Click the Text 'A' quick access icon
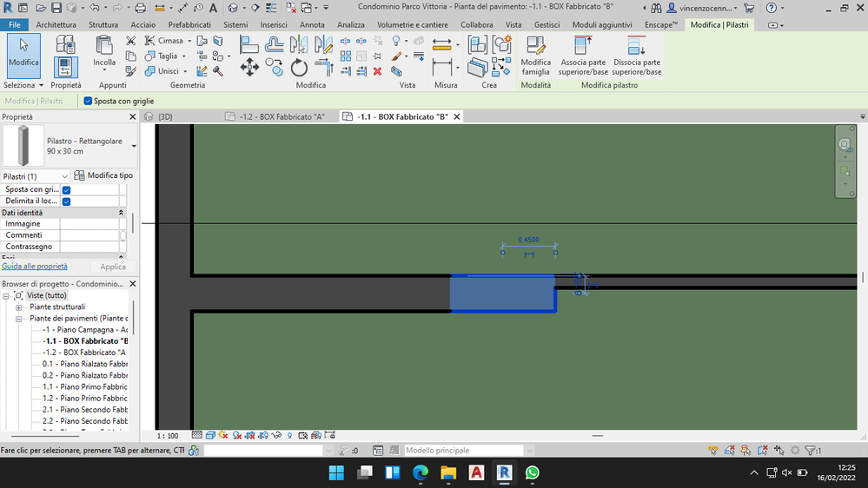The image size is (868, 488). (213, 8)
